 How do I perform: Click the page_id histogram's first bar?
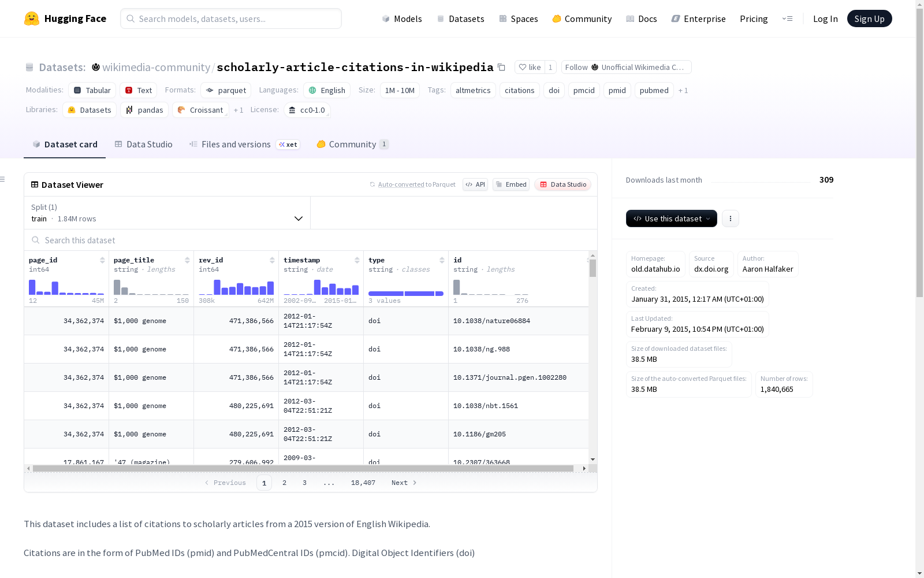click(32, 287)
